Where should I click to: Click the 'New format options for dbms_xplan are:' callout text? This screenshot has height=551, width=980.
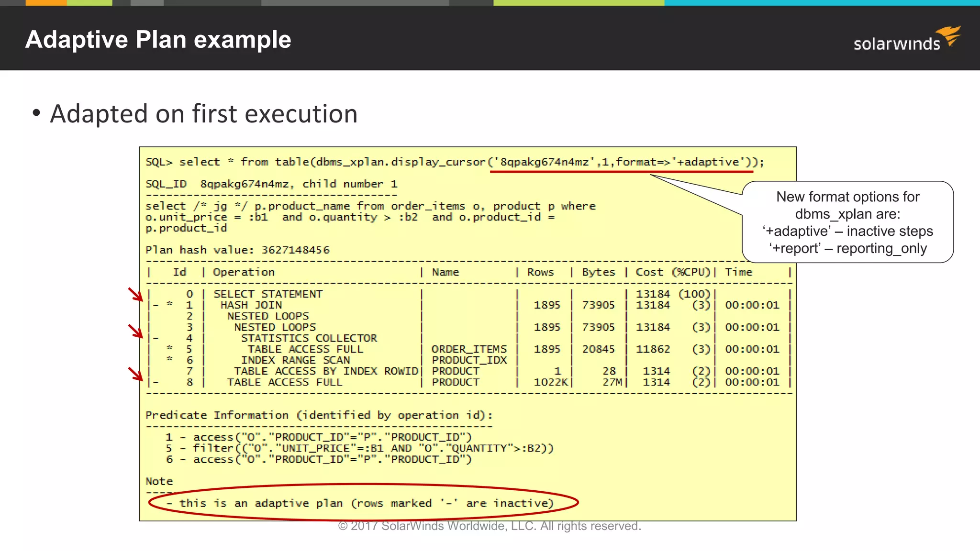(848, 205)
